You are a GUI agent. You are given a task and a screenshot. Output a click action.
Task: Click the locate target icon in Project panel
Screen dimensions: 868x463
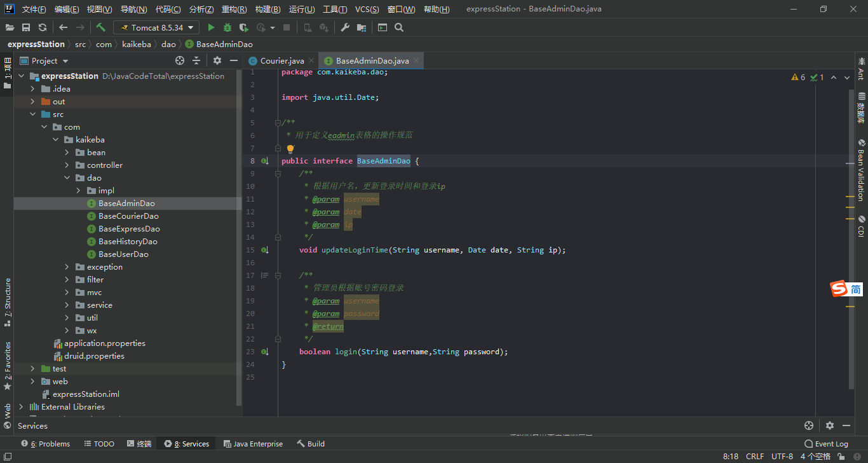tap(180, 60)
